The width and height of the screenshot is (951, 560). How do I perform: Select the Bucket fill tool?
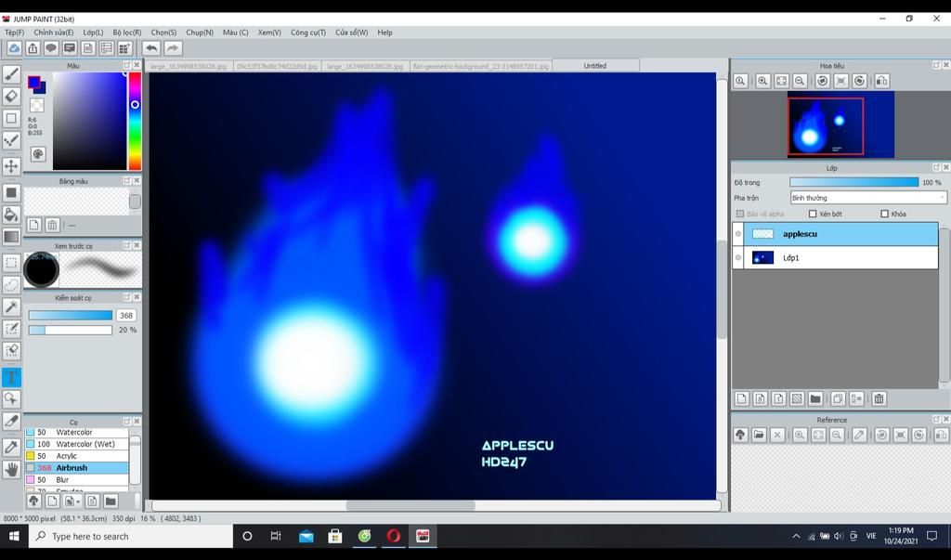tap(11, 215)
